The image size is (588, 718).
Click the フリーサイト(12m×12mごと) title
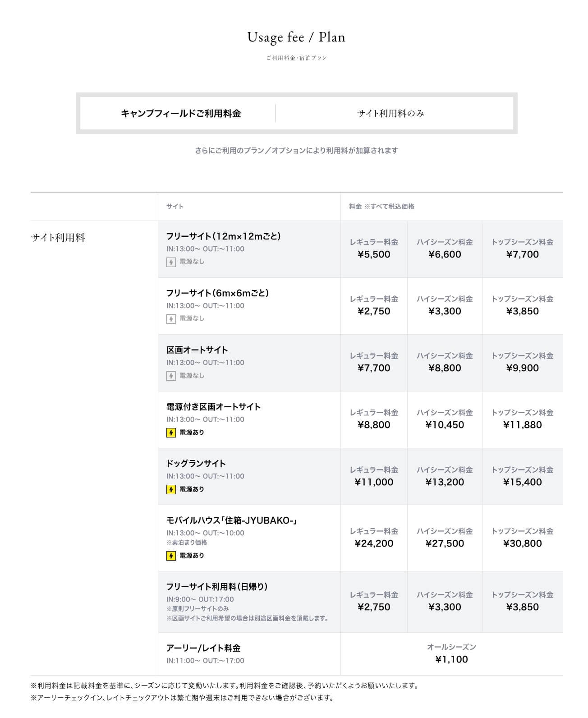tap(223, 236)
